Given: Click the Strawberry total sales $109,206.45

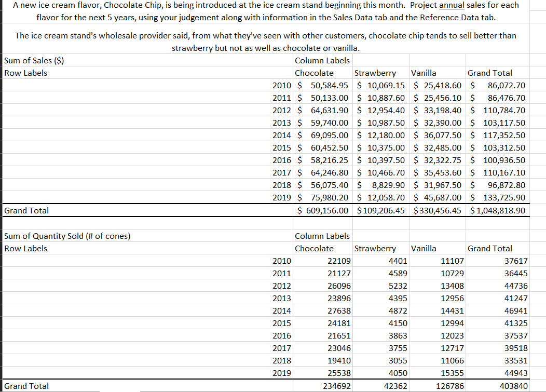Looking at the screenshot, I should [x=381, y=210].
